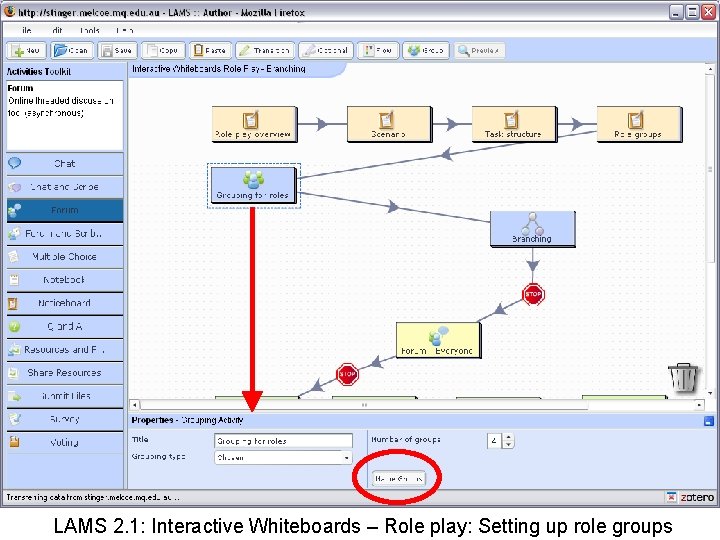Select the Transition tool
Image resolution: width=720 pixels, height=540 pixels.
[265, 51]
